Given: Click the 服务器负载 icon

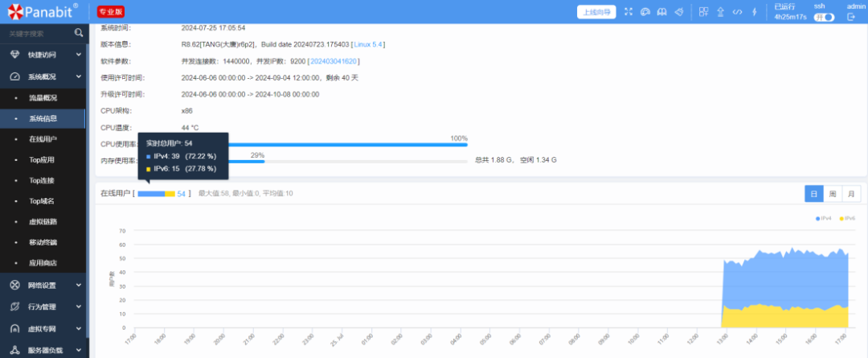Looking at the screenshot, I should click(15, 350).
